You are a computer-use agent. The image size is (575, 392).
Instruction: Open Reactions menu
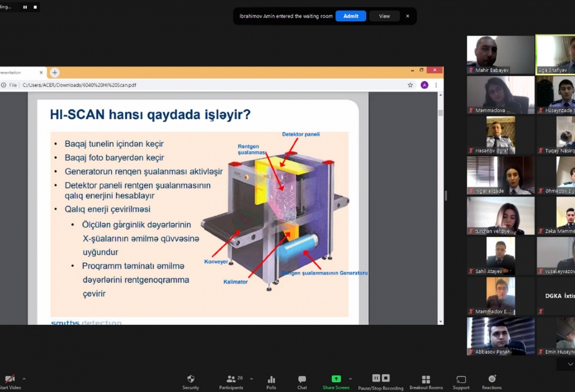pos(492,382)
